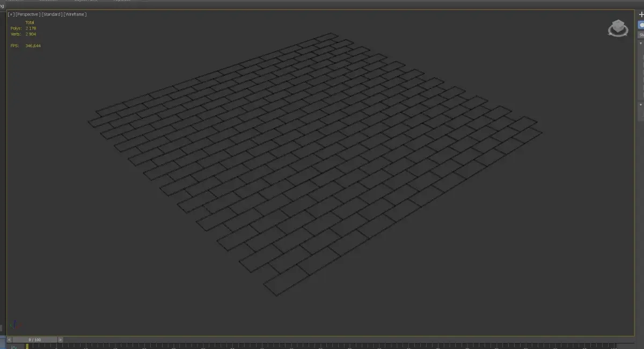Click the Verts count 2 904 statistic

pos(24,34)
